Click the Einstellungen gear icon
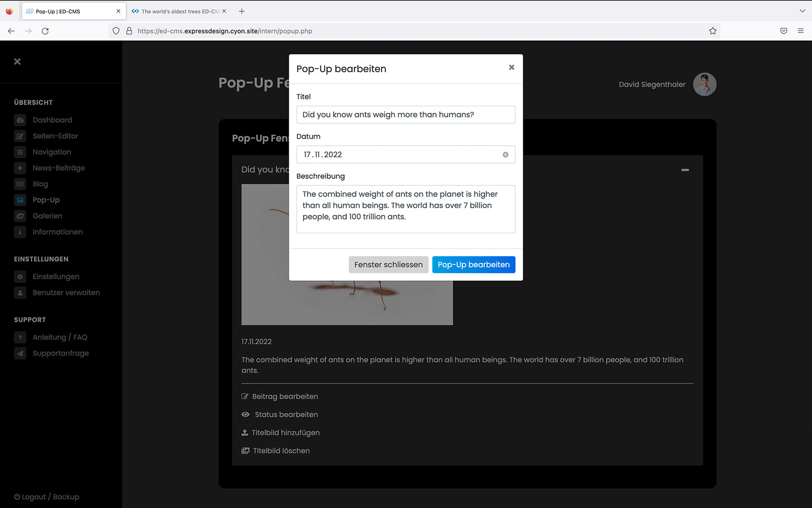812x508 pixels. 20,277
